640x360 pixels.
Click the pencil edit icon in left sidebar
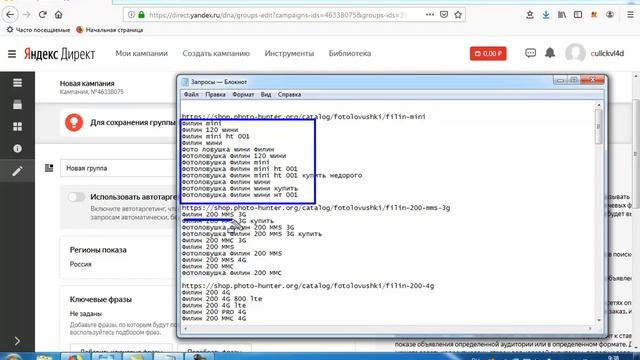coord(17,171)
